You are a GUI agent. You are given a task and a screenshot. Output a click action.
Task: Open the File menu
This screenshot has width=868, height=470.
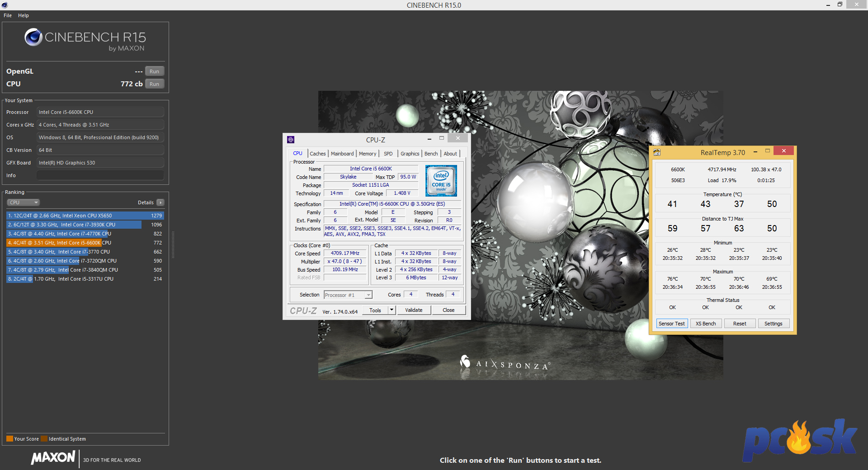tap(8, 15)
